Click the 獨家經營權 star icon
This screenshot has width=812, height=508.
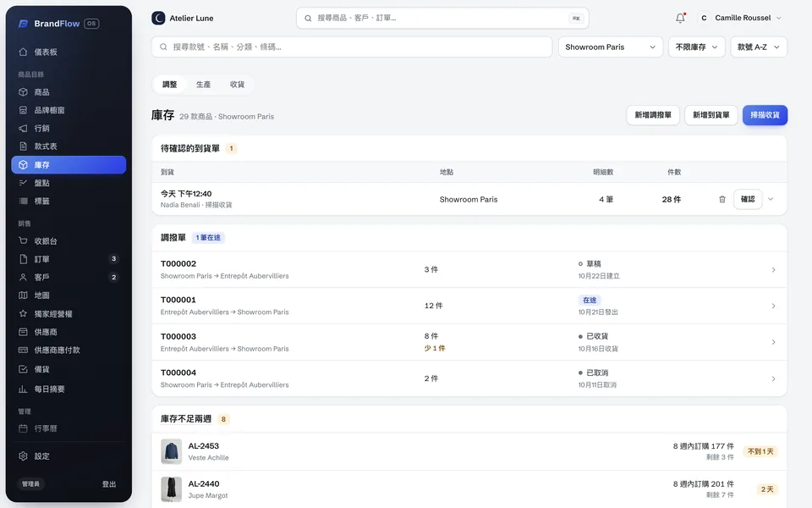pos(23,313)
